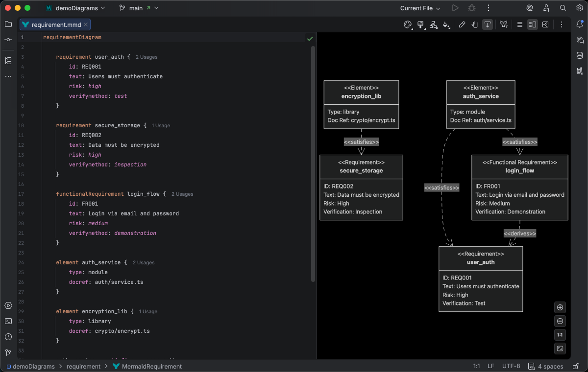Open Code With Me add-user icon
This screenshot has height=372, width=588.
click(546, 8)
